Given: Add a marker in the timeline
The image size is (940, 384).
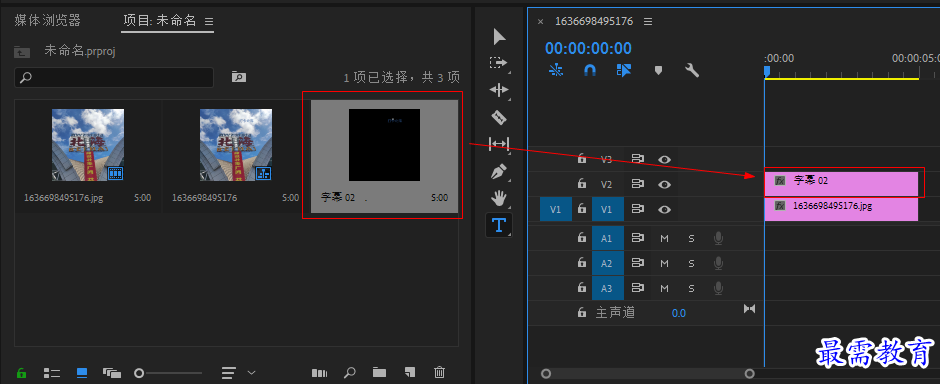Looking at the screenshot, I should point(658,71).
